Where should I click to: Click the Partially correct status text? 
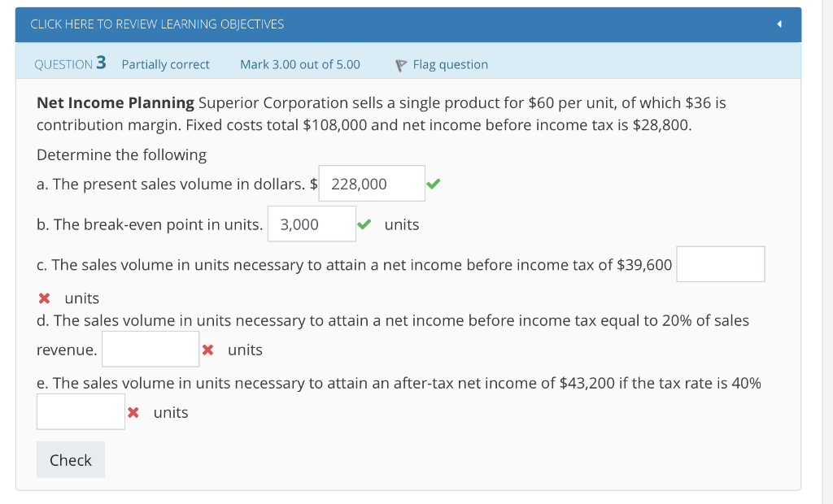coord(165,64)
